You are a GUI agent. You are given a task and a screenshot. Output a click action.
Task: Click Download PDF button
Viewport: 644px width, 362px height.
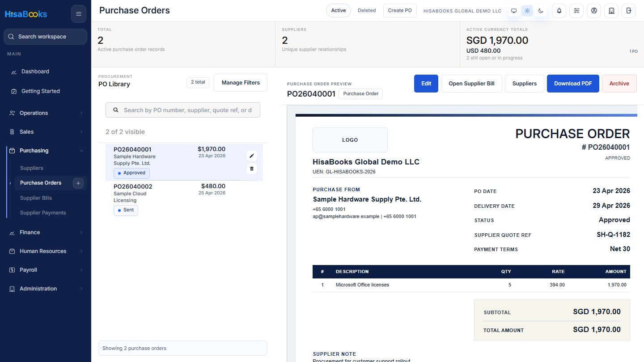(x=573, y=84)
